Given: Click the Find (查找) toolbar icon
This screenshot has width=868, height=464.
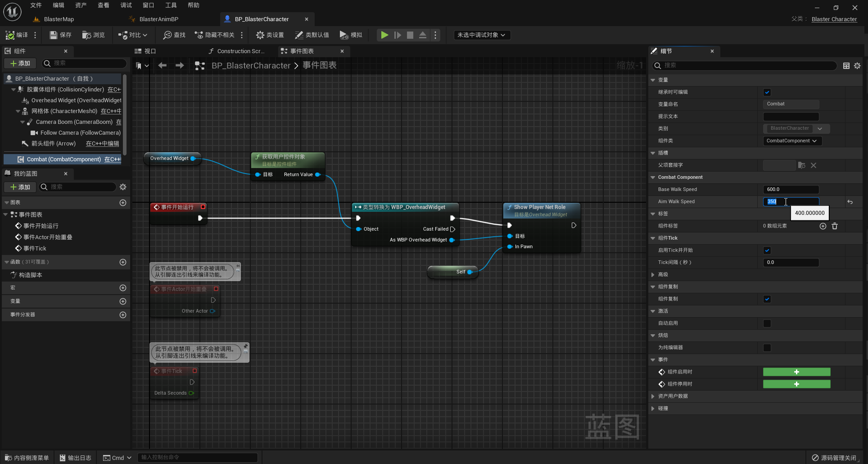Looking at the screenshot, I should tap(174, 35).
